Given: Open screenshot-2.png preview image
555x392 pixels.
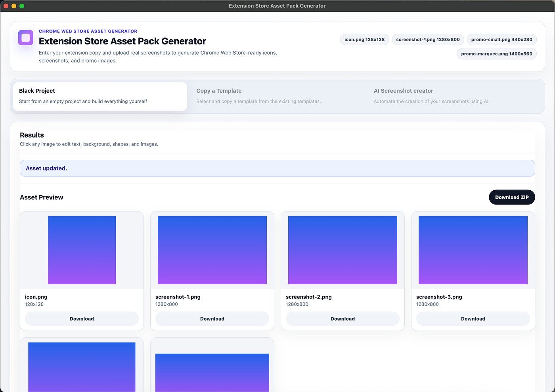Looking at the screenshot, I should [x=343, y=250].
